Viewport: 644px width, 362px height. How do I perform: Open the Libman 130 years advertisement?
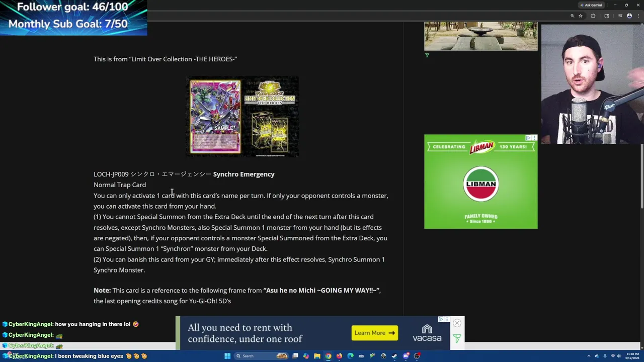click(x=480, y=182)
